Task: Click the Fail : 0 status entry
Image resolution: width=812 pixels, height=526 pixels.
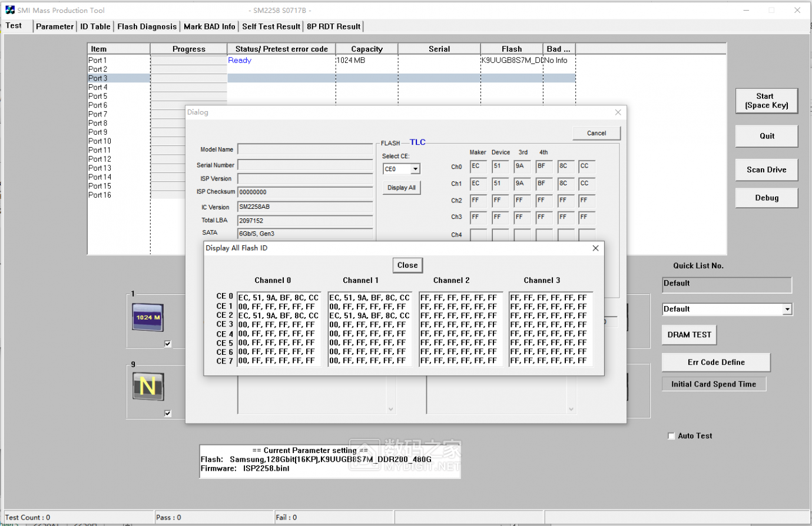Action: [286, 518]
